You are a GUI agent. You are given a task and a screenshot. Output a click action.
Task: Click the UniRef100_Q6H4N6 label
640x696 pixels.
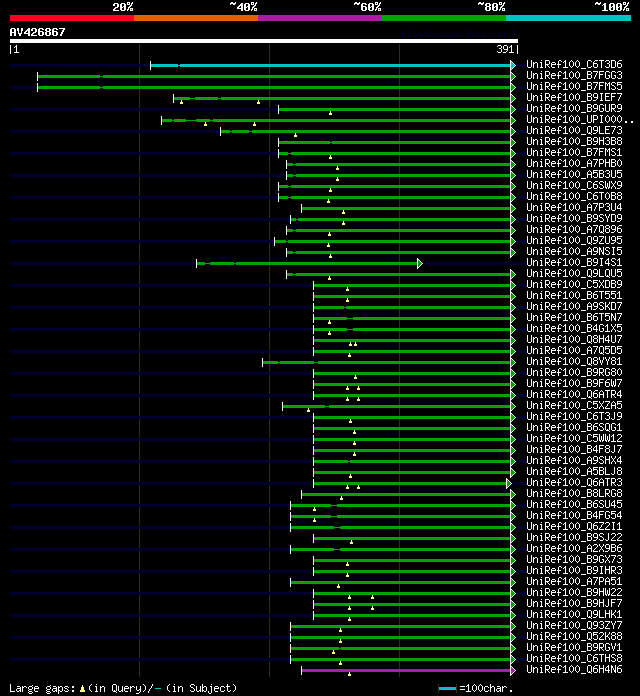pyautogui.click(x=574, y=669)
